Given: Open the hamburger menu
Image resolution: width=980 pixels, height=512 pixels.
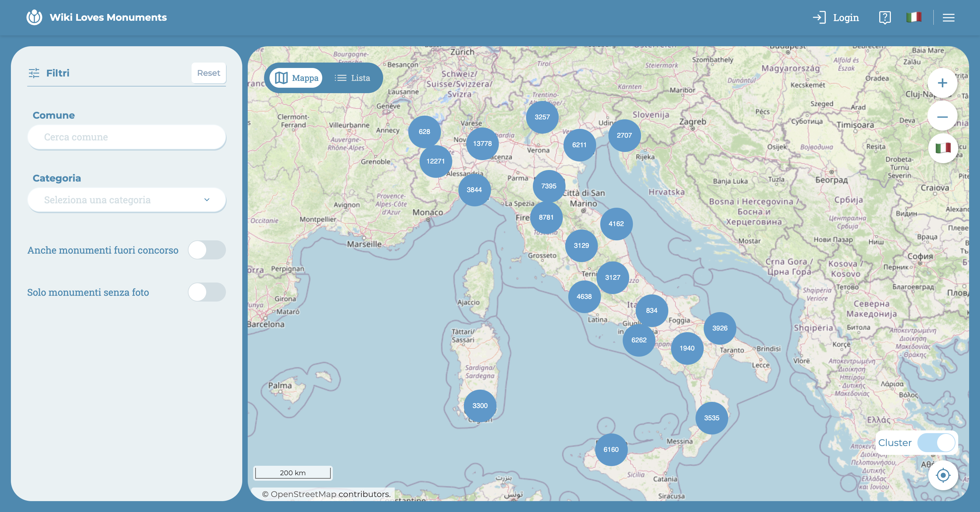Looking at the screenshot, I should (x=949, y=17).
